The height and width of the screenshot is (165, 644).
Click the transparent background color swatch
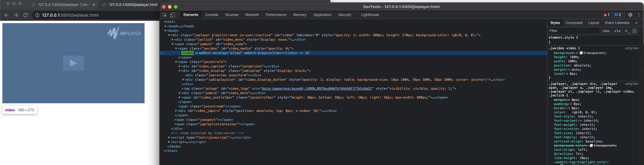tap(581, 53)
